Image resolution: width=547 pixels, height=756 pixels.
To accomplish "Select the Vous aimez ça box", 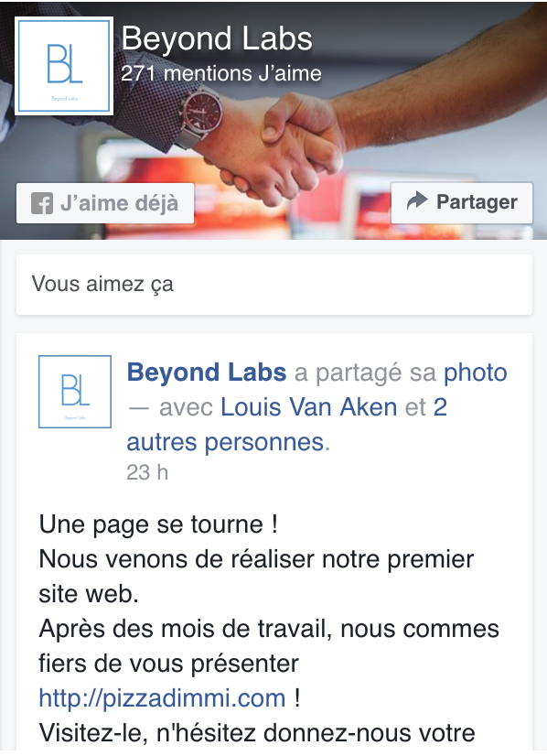I will click(274, 285).
